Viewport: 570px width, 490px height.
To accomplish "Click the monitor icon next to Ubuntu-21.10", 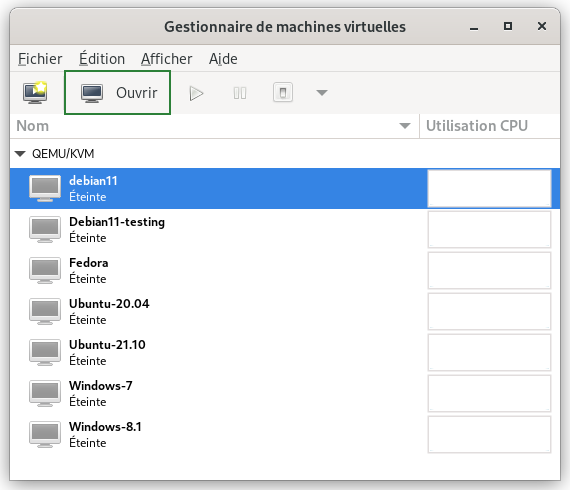I will pyautogui.click(x=45, y=353).
